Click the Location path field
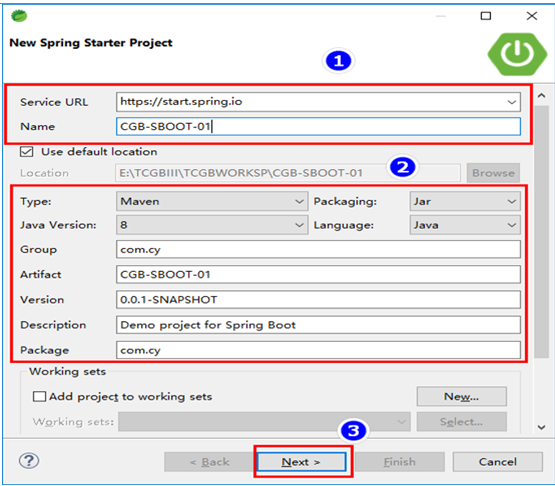 tap(288, 173)
